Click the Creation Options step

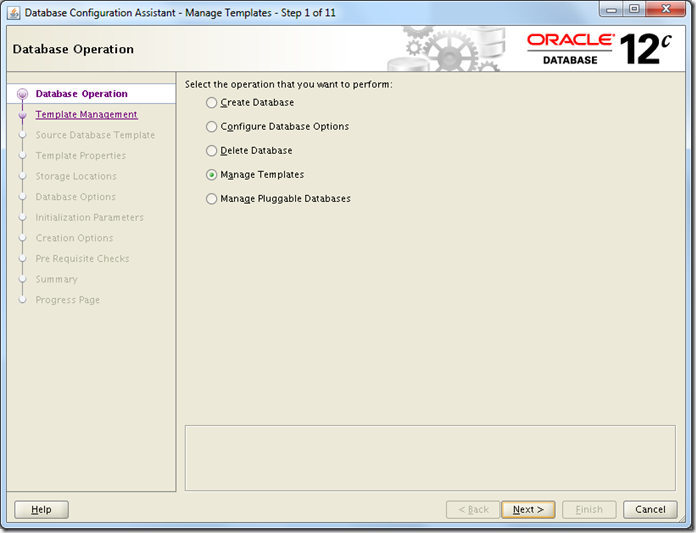[x=74, y=238]
